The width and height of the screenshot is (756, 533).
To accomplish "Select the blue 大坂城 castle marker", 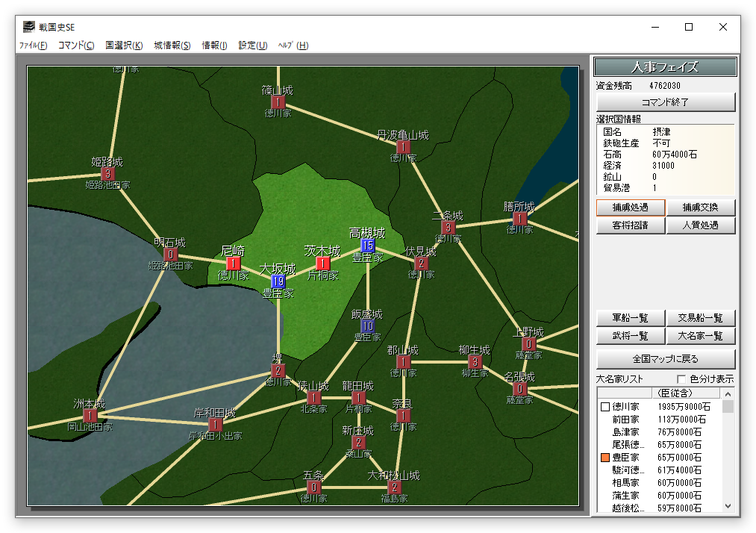I will pyautogui.click(x=278, y=281).
